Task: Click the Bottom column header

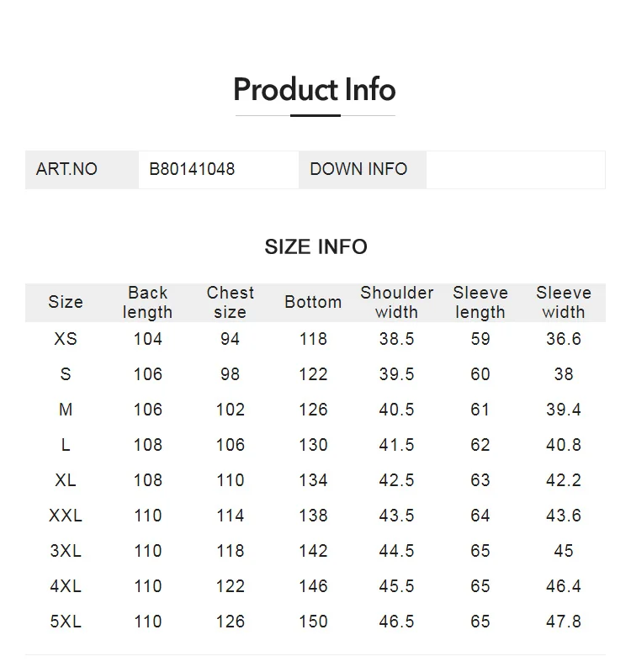Action: [313, 302]
